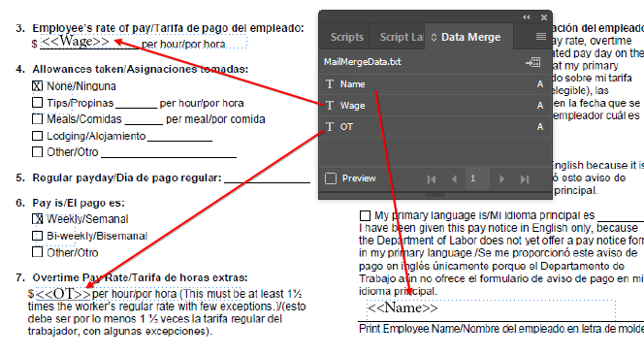
Task: Cycle panel size with Data Merge tab arrows
Action: 434,38
